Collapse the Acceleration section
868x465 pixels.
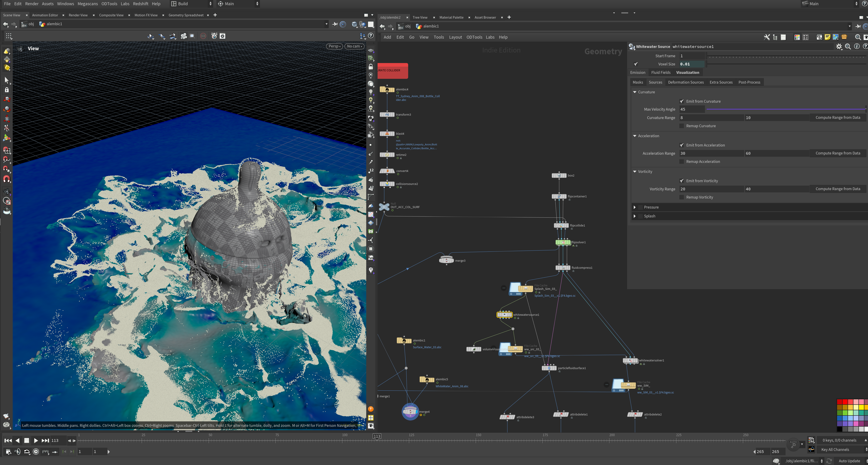[x=635, y=136]
